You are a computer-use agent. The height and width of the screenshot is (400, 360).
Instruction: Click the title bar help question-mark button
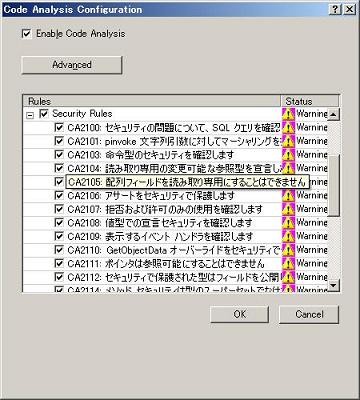click(x=335, y=9)
